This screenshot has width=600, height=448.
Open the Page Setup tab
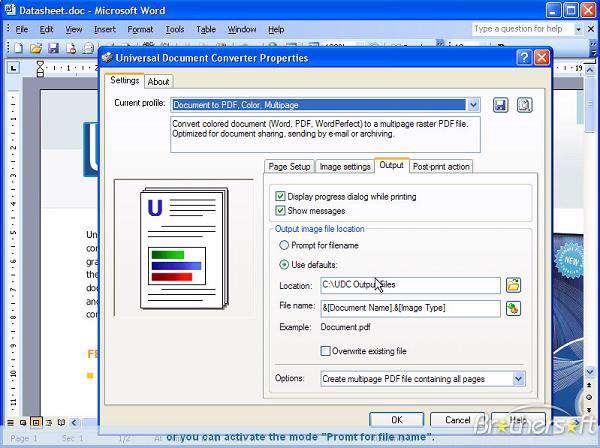pyautogui.click(x=289, y=167)
